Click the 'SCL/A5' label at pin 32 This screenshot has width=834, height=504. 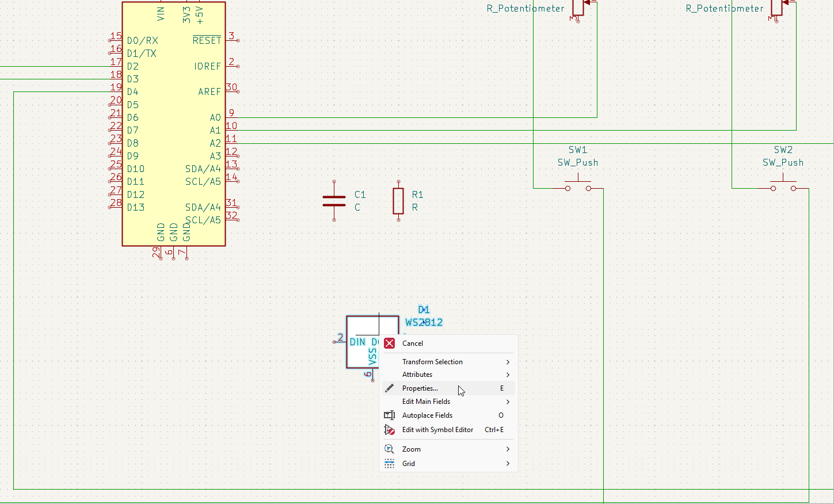tap(203, 220)
